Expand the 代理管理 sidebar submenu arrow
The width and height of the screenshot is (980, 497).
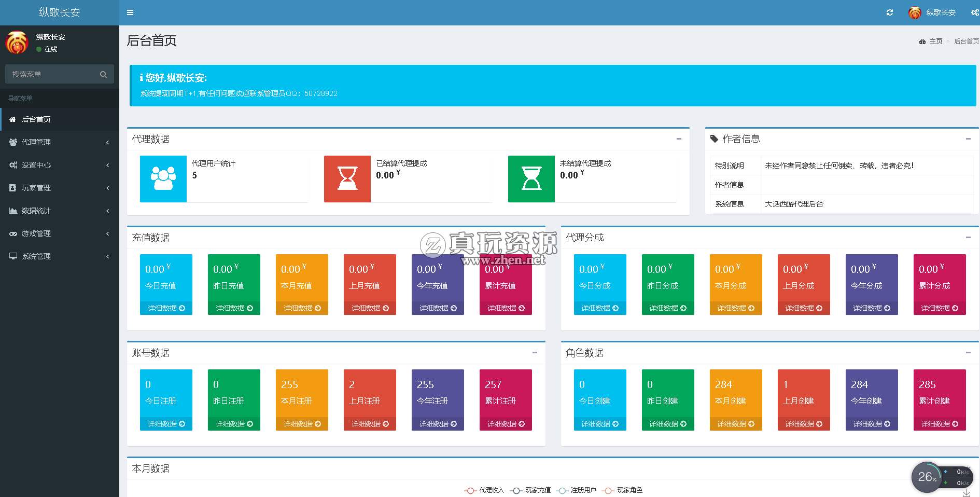(x=108, y=142)
